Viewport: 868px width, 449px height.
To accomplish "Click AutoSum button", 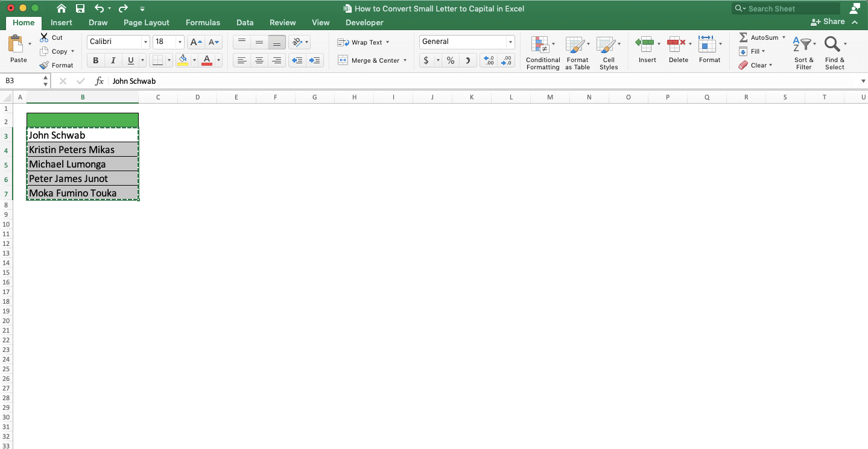I will pos(759,37).
